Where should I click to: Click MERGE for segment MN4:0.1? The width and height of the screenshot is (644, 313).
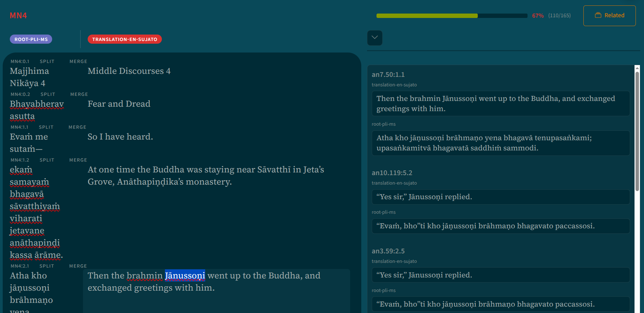tap(78, 61)
